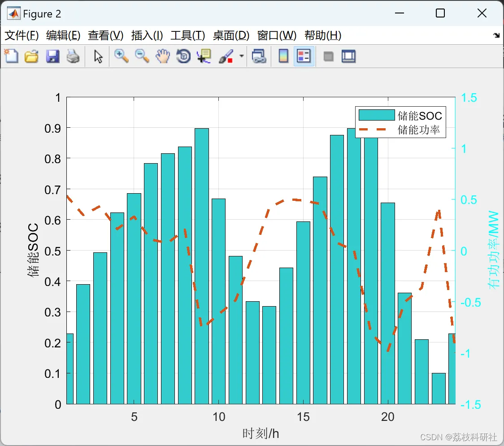The image size is (504, 446).
Task: Toggle the Brush data tool
Action: tap(226, 56)
